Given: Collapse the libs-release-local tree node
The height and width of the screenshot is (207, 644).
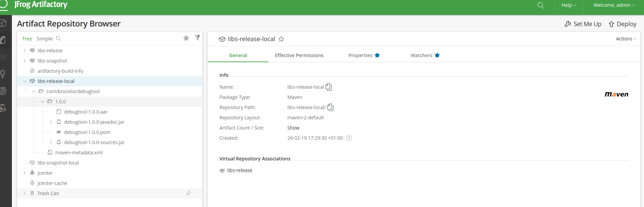Looking at the screenshot, I should [25, 81].
